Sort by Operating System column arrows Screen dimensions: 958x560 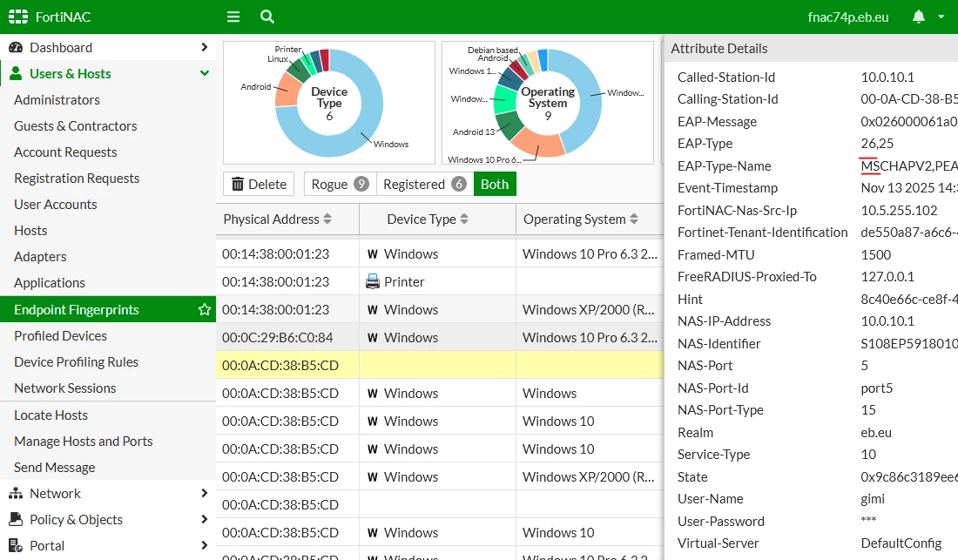pos(633,219)
